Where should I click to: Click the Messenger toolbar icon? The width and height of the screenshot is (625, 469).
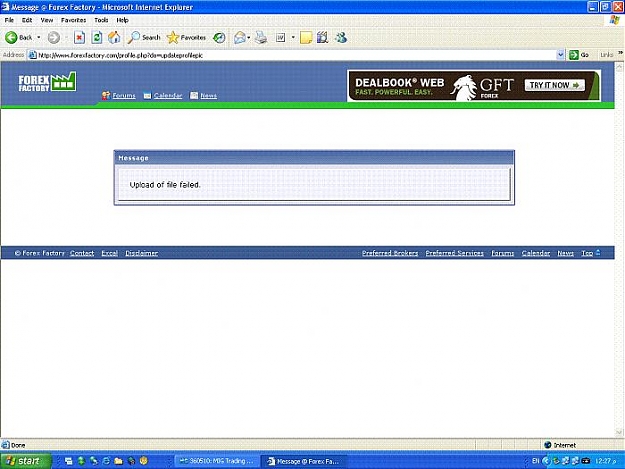341,37
